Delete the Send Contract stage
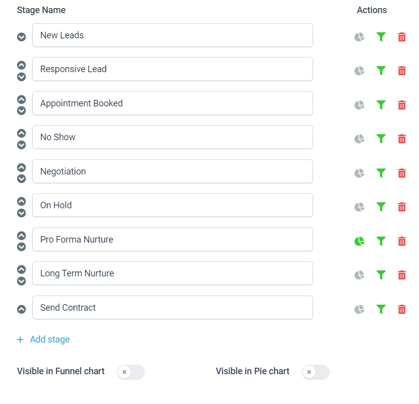Image resolution: width=419 pixels, height=404 pixels. tap(402, 309)
